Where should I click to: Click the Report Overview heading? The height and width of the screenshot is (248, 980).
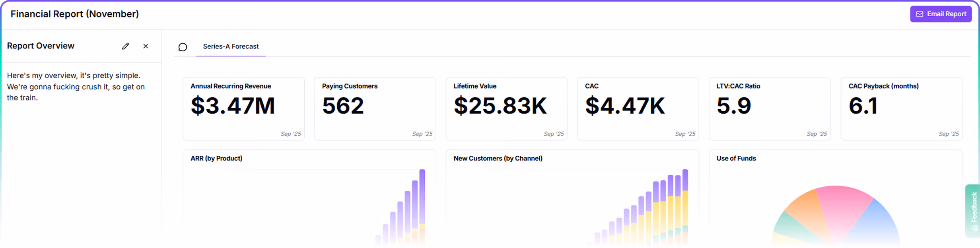click(41, 46)
